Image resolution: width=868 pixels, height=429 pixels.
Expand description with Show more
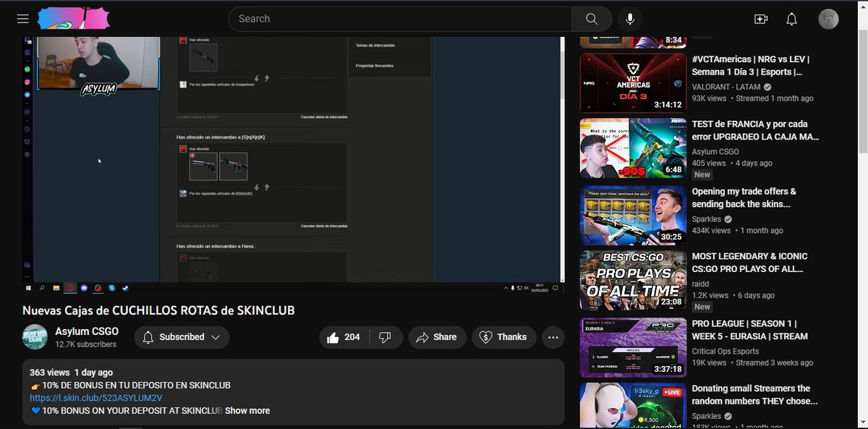pos(247,411)
